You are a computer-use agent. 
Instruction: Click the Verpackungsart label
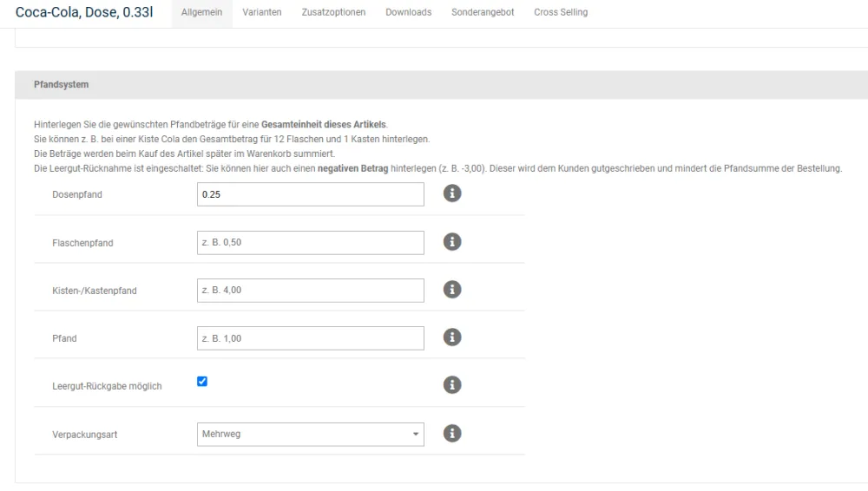point(85,435)
